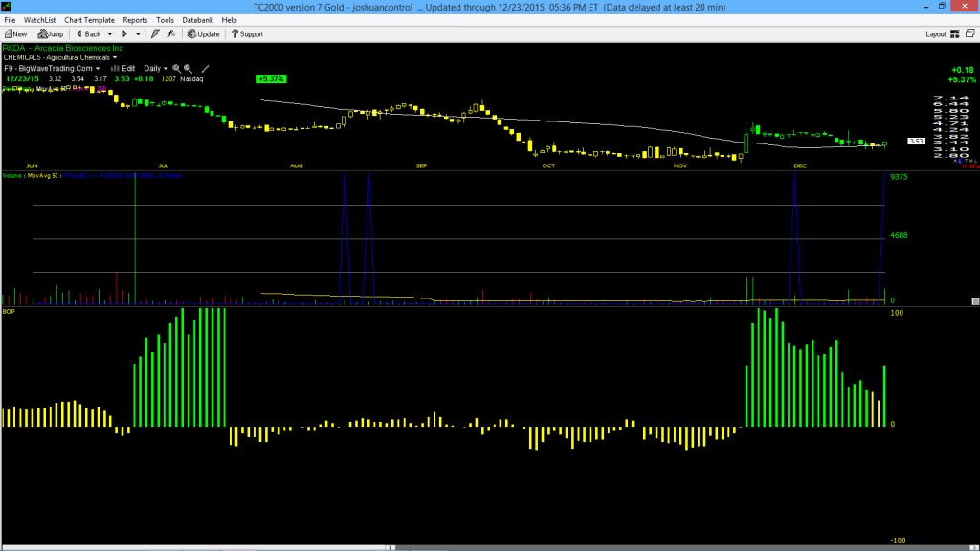Open the Support toolbar item
The width and height of the screenshot is (980, 551).
248,34
